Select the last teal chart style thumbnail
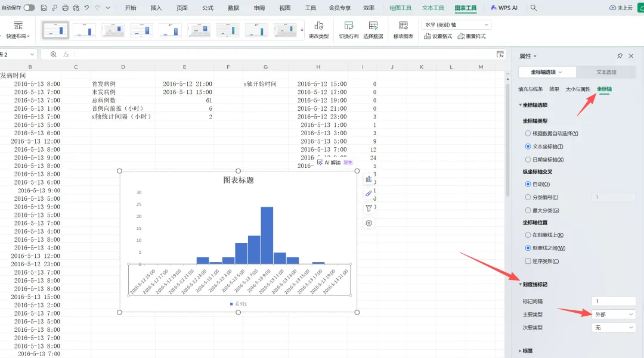 coord(286,30)
